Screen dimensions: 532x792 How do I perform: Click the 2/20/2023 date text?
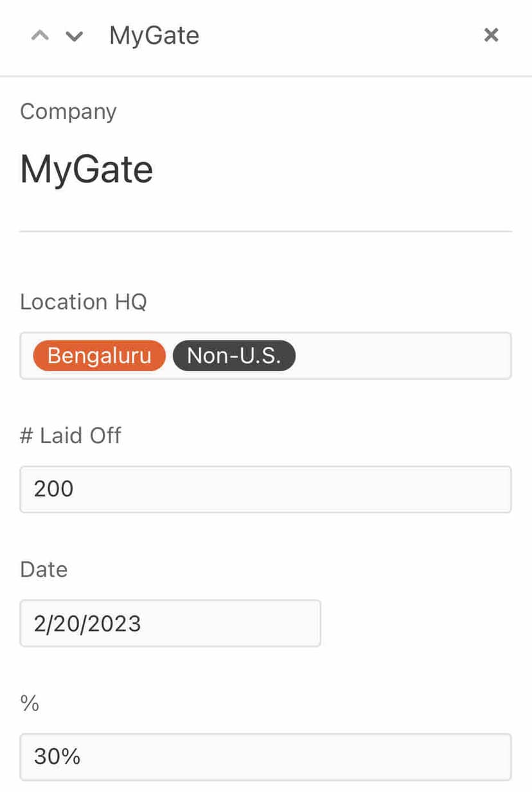(x=87, y=623)
